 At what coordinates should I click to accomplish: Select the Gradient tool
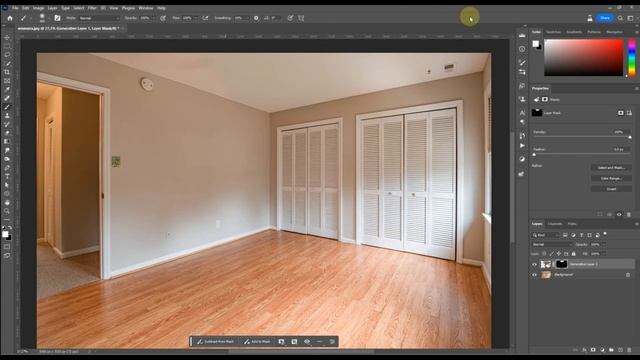click(7, 142)
